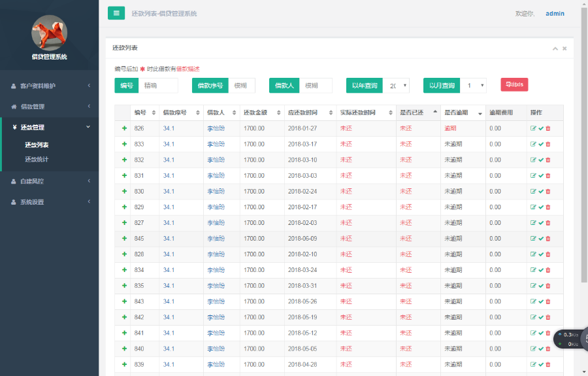Image resolution: width=588 pixels, height=376 pixels.
Task: Open the month selection dropdown
Action: point(473,86)
